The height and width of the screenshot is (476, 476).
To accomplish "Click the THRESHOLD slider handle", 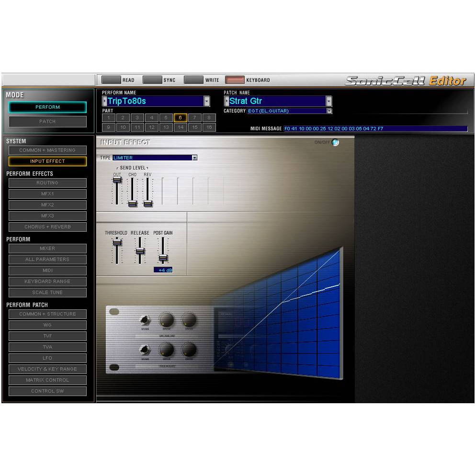I will coord(117,242).
